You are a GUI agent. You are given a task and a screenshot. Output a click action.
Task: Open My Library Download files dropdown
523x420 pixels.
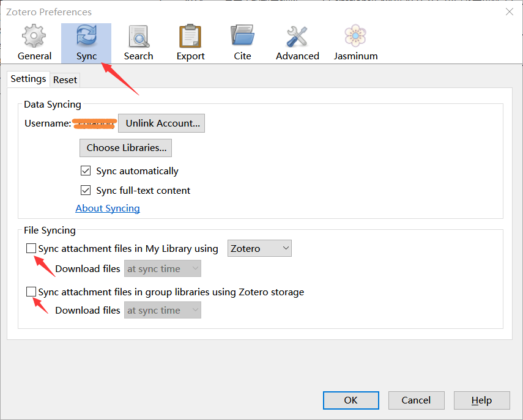point(163,268)
